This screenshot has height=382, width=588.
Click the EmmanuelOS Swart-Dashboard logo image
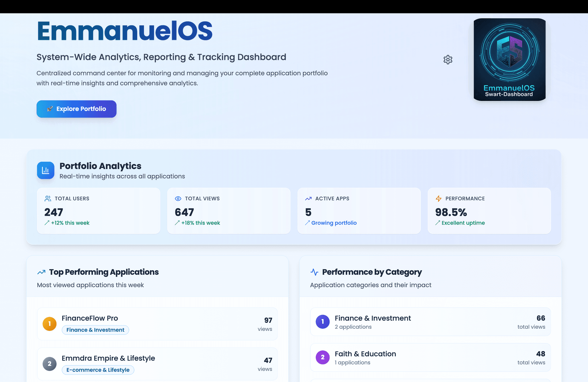509,59
